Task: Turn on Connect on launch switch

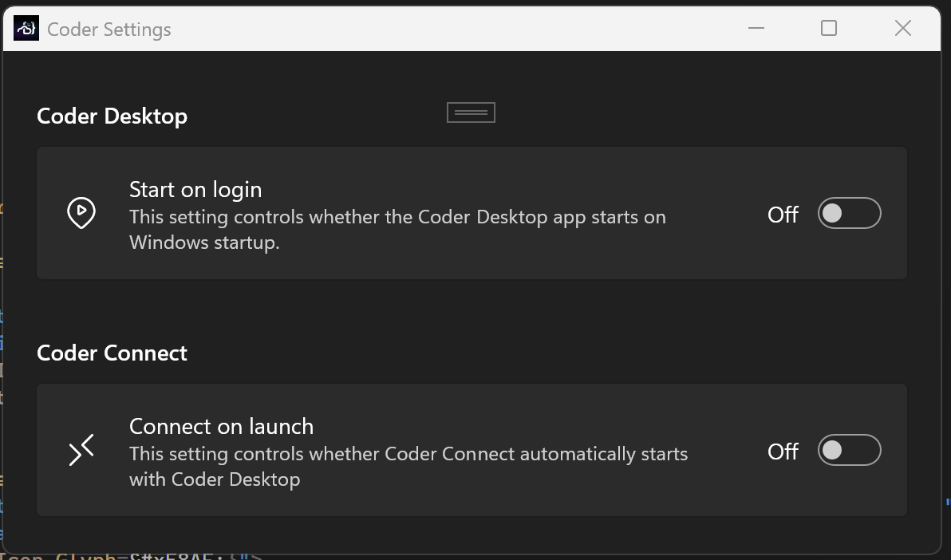Action: click(849, 450)
